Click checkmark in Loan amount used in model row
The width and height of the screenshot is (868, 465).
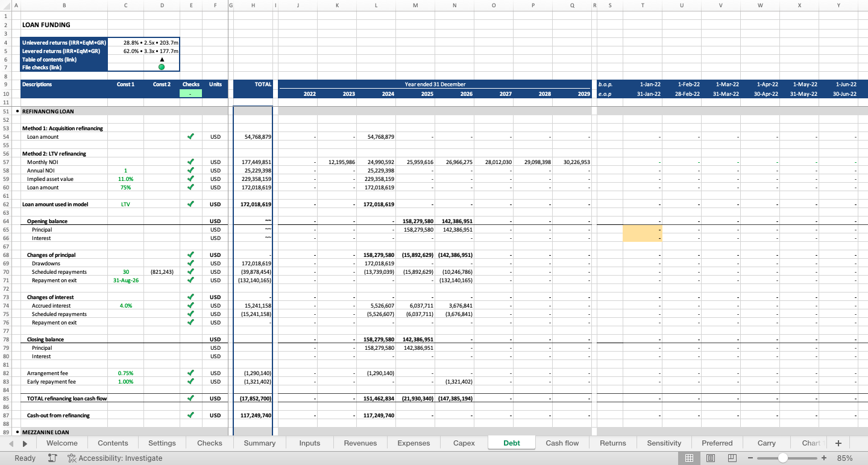click(190, 204)
